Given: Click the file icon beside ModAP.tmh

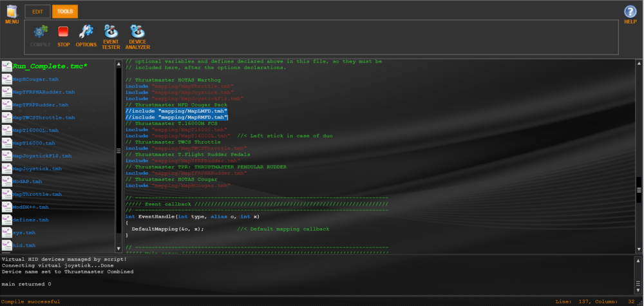Looking at the screenshot, I should pos(6,181).
